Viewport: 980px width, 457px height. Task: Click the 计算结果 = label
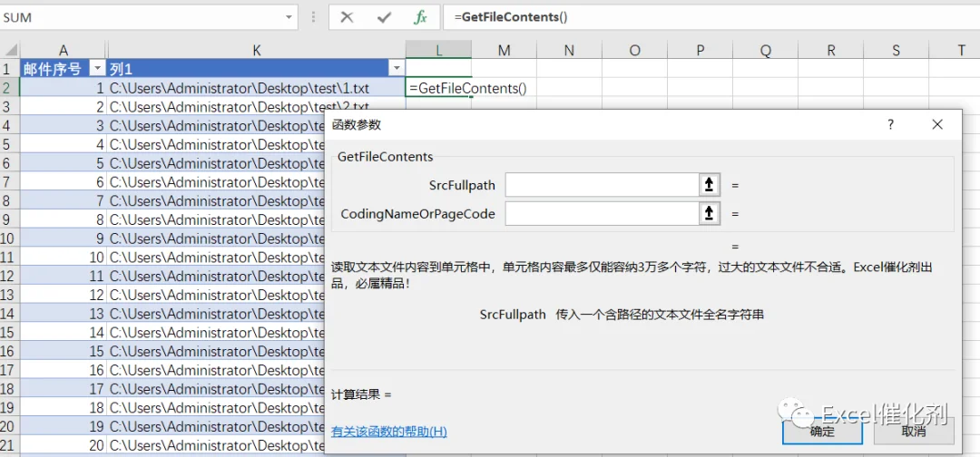(x=361, y=394)
